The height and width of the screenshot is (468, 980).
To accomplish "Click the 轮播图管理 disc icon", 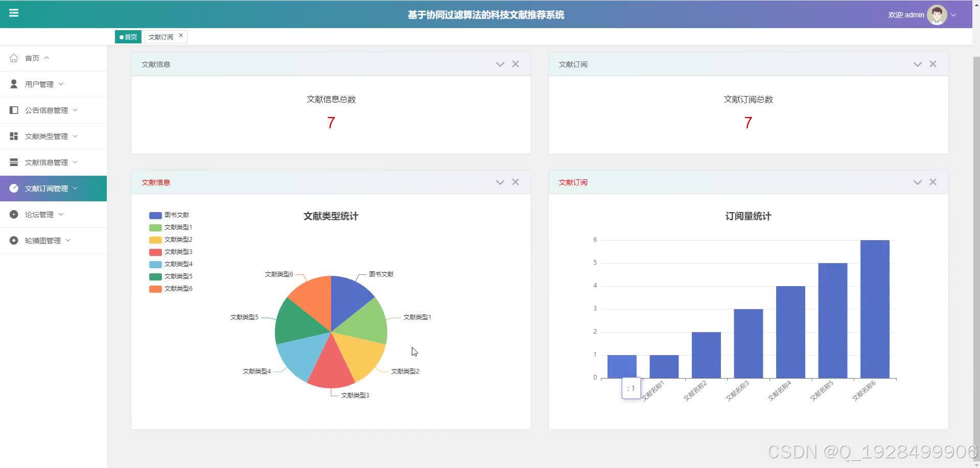I will pyautogui.click(x=14, y=240).
